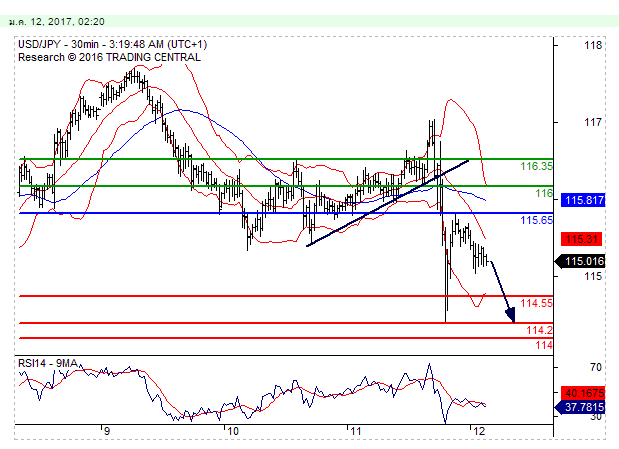Click the 117 price axis label
This screenshot has width=619, height=449.
[x=593, y=122]
